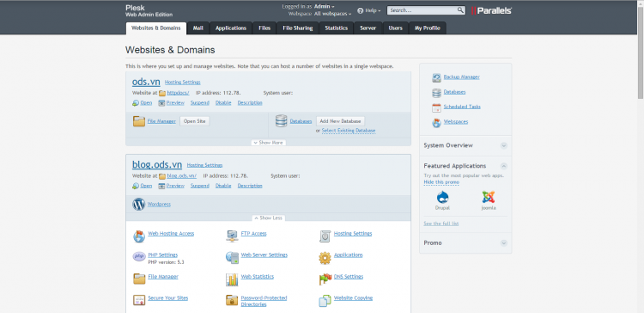Open the Server tab
644x313 pixels.
(x=368, y=28)
